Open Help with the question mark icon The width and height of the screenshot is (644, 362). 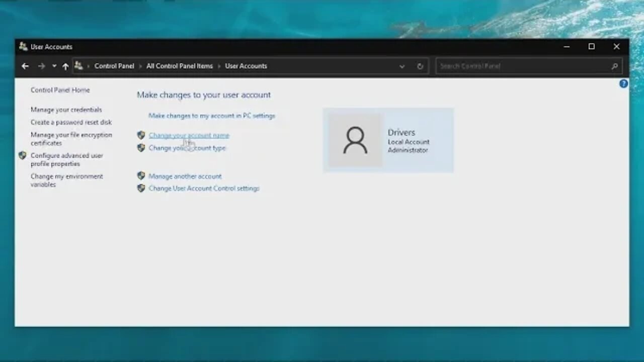pos(623,84)
